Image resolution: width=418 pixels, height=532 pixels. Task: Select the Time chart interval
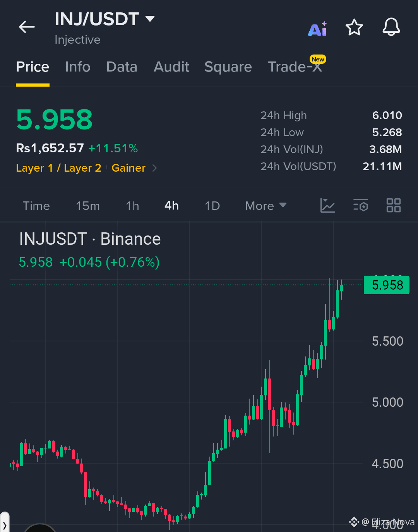[x=36, y=206]
